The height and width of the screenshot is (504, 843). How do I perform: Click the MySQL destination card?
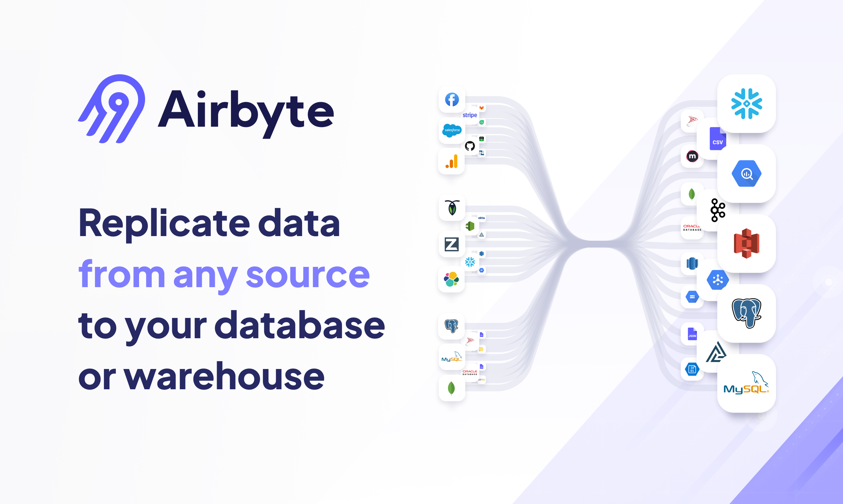click(x=746, y=385)
